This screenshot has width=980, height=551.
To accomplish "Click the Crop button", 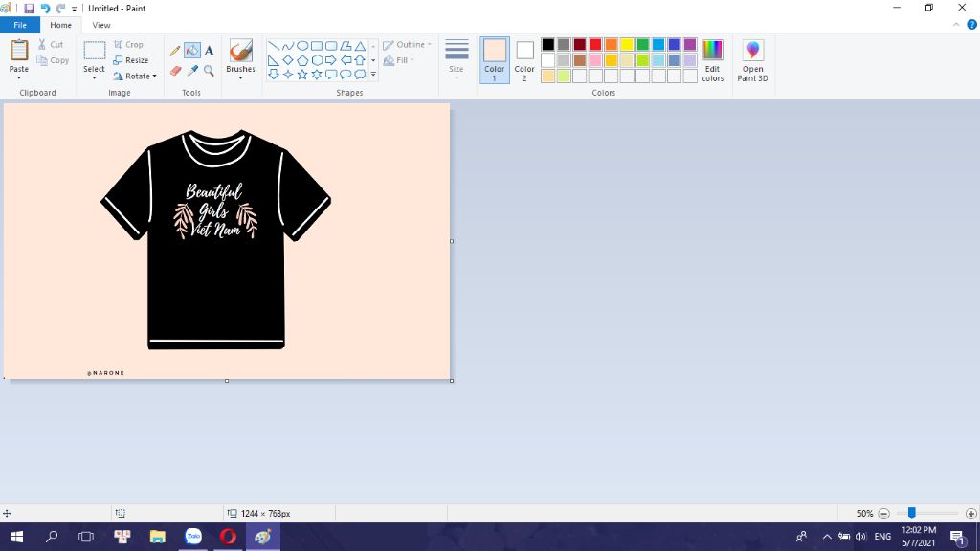I will [x=128, y=44].
